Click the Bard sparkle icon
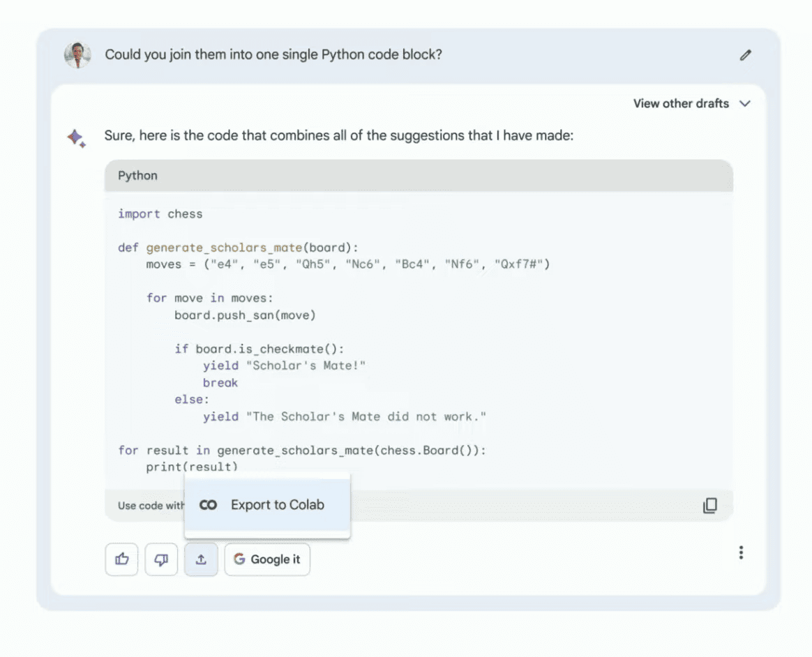The height and width of the screenshot is (657, 812). pyautogui.click(x=77, y=137)
